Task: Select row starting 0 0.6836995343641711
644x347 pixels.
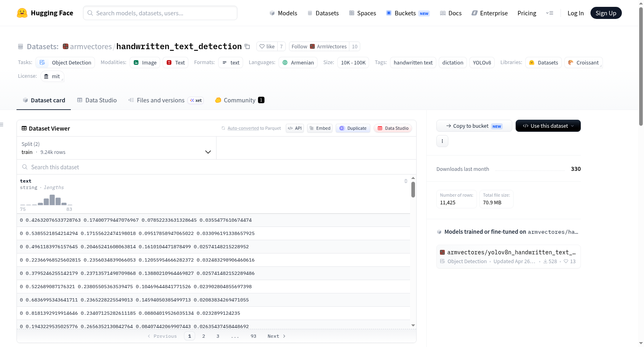Action: point(213,300)
